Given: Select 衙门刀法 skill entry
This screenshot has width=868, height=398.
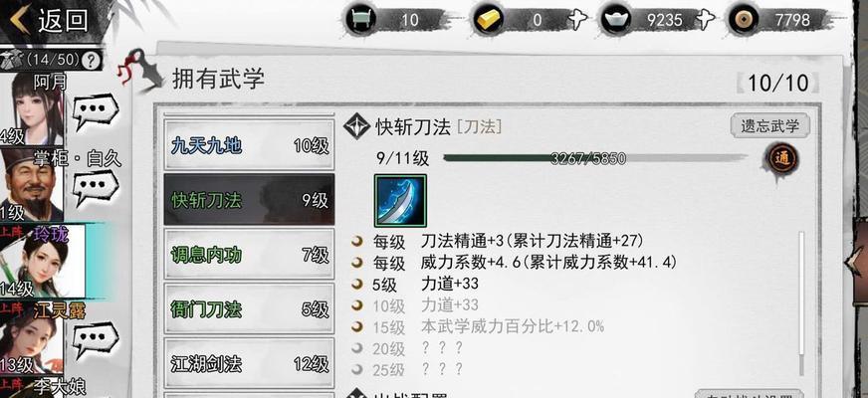Looking at the screenshot, I should 249,308.
